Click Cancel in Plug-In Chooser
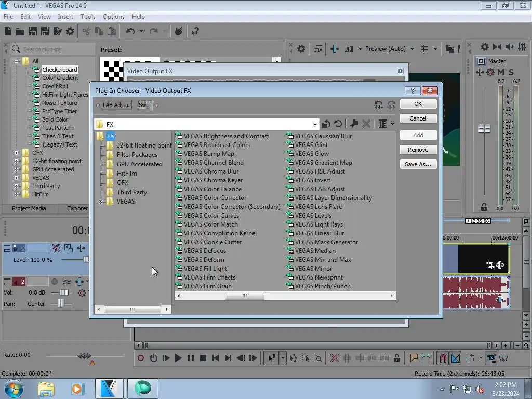The image size is (532, 399). click(x=418, y=118)
